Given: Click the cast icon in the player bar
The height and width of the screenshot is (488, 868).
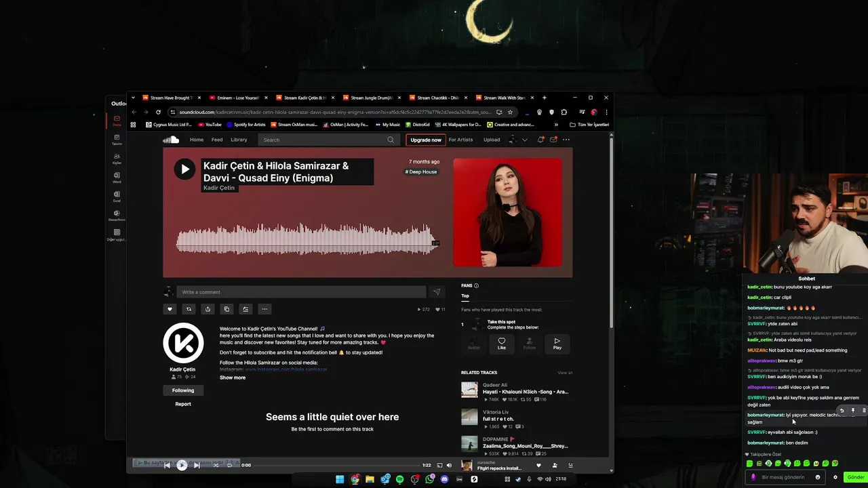Looking at the screenshot, I should pyautogui.click(x=439, y=466).
